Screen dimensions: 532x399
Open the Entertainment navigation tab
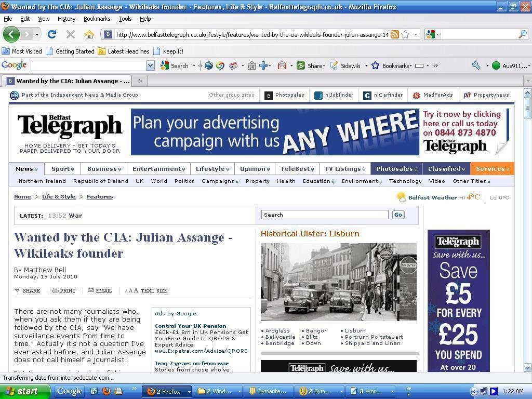coord(159,169)
